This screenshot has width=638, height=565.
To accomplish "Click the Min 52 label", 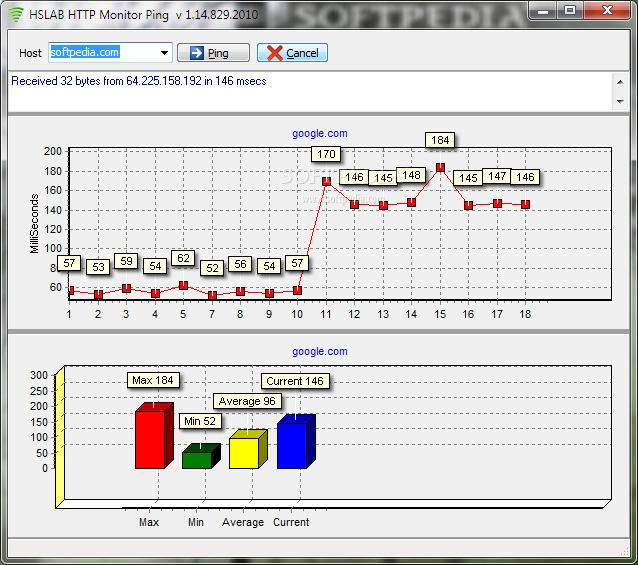I will point(200,421).
